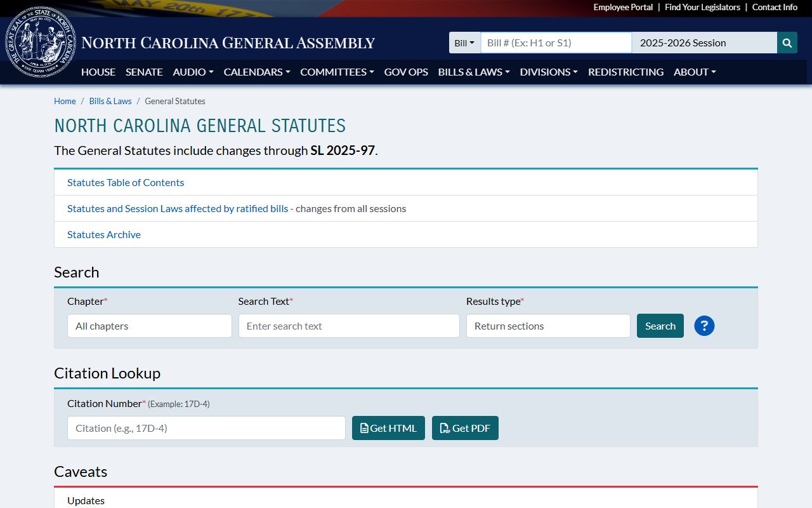Open the 2025-2026 Session selector
The width and height of the screenshot is (812, 508).
coord(704,43)
